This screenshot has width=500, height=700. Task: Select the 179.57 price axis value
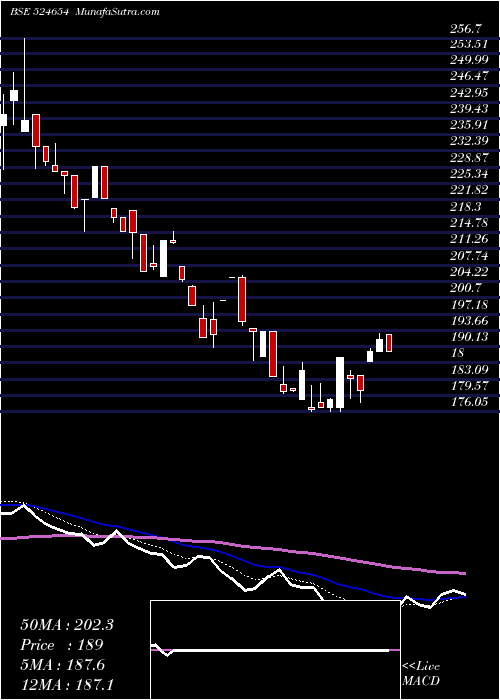pos(469,385)
